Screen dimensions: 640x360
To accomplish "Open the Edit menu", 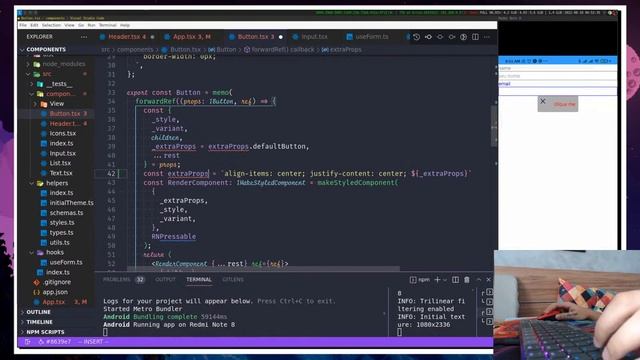I will tap(34, 25).
